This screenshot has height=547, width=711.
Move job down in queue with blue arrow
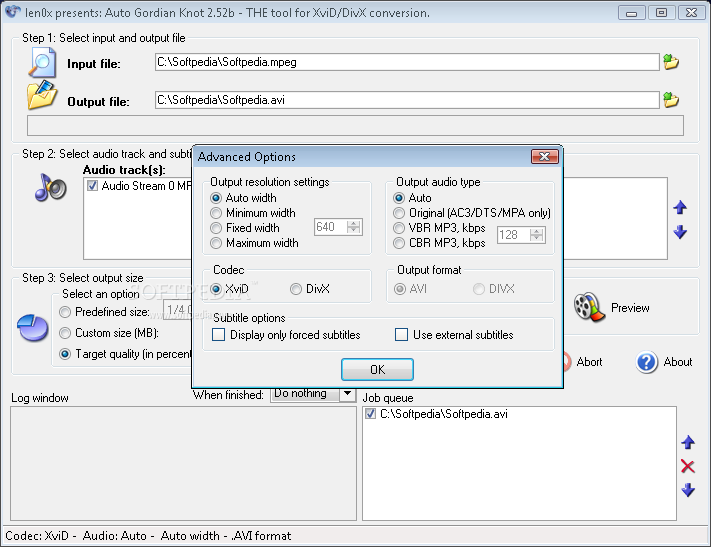[x=688, y=490]
